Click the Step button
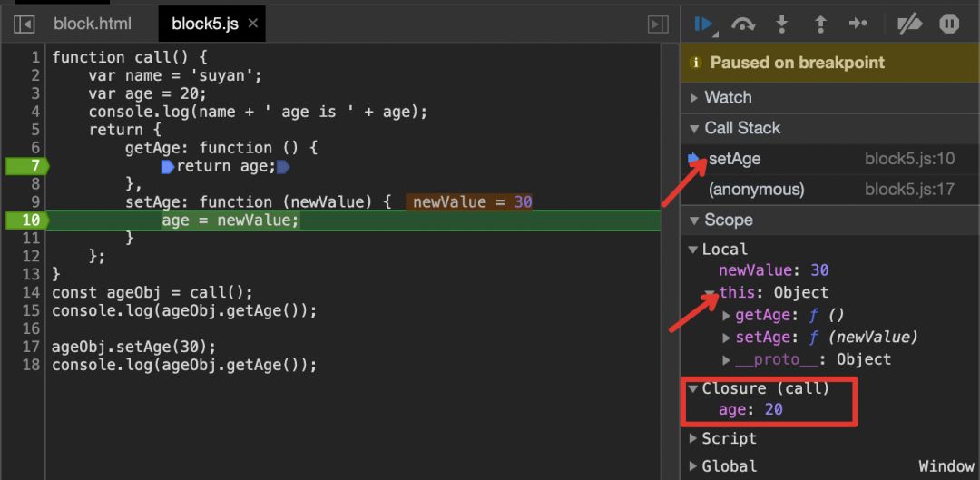980x480 pixels. tap(858, 24)
